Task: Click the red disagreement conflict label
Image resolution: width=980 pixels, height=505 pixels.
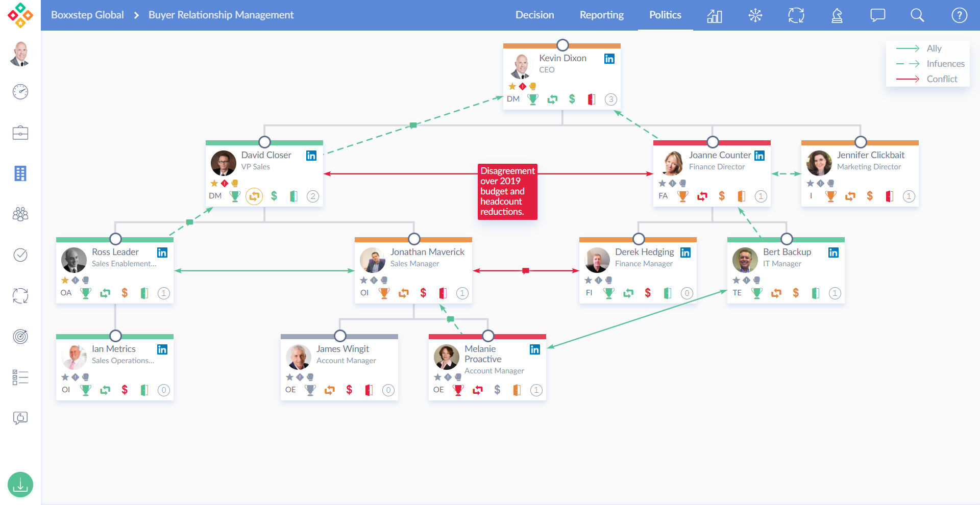Action: click(x=507, y=191)
